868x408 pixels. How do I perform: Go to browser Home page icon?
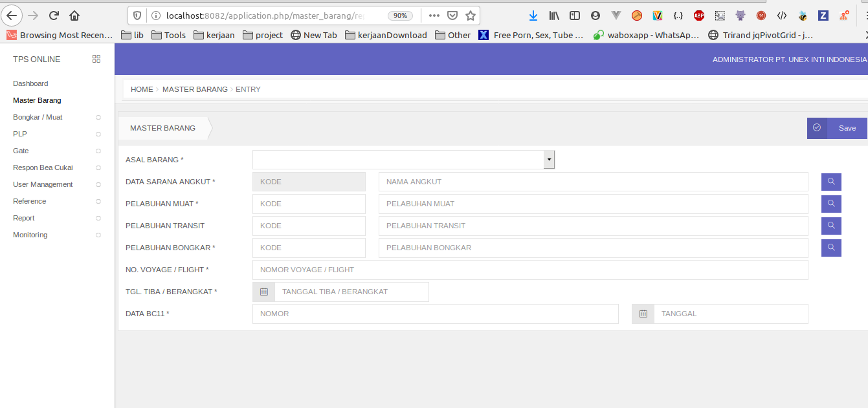tap(74, 15)
